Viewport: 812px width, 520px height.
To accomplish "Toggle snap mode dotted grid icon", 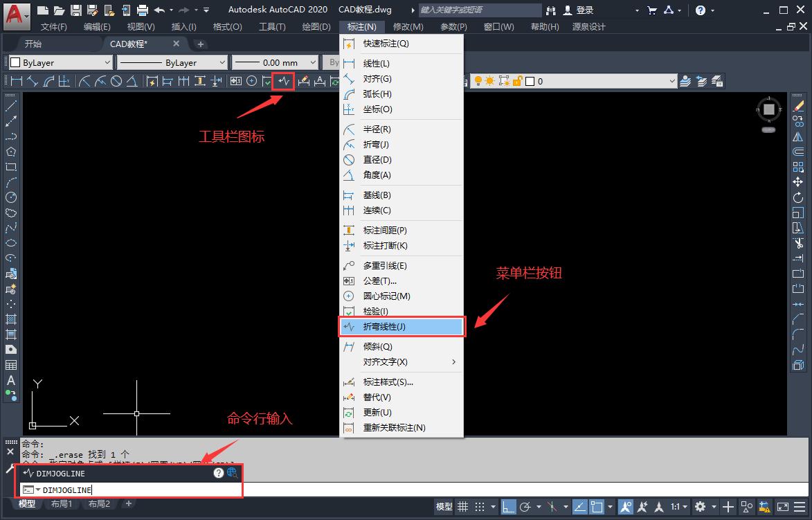I will (x=480, y=507).
